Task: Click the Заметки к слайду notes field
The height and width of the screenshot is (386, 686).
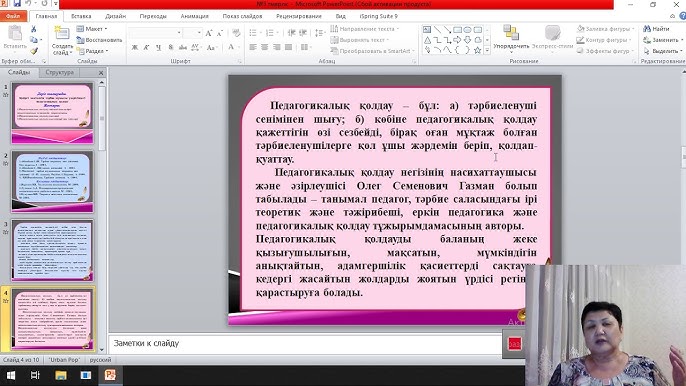Action: click(x=305, y=344)
